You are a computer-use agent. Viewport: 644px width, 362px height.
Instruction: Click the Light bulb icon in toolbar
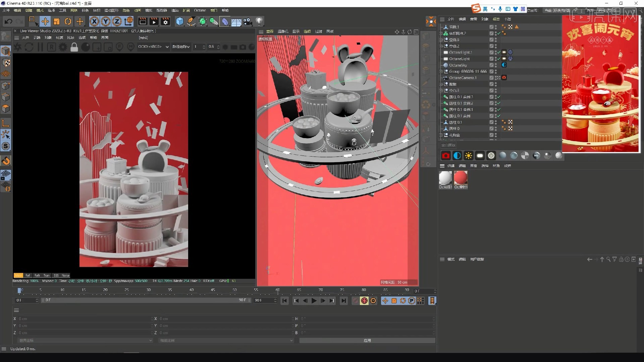[259, 21]
